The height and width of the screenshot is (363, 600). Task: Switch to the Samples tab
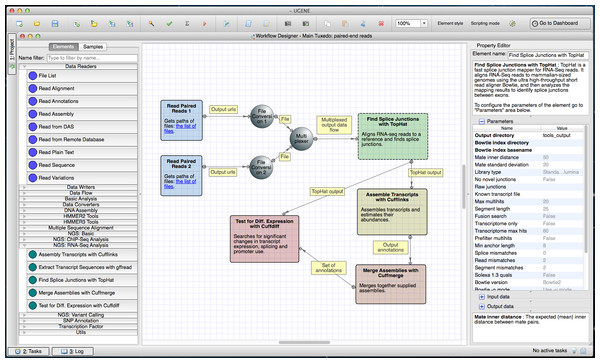93,47
